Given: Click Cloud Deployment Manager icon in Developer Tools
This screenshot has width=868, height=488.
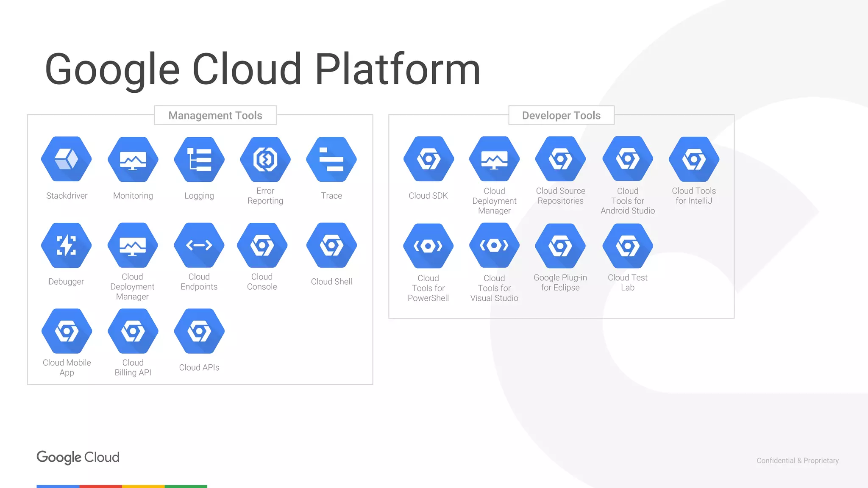Looking at the screenshot, I should [495, 159].
